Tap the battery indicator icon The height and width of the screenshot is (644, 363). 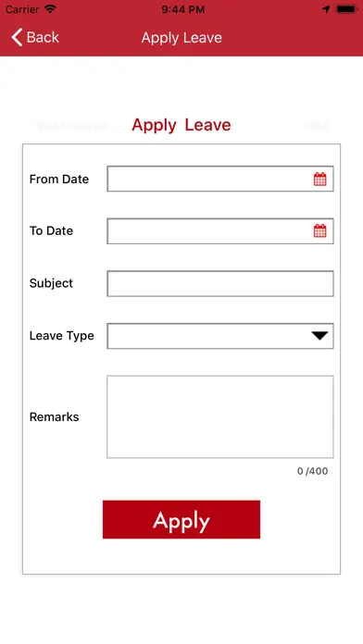tap(346, 9)
